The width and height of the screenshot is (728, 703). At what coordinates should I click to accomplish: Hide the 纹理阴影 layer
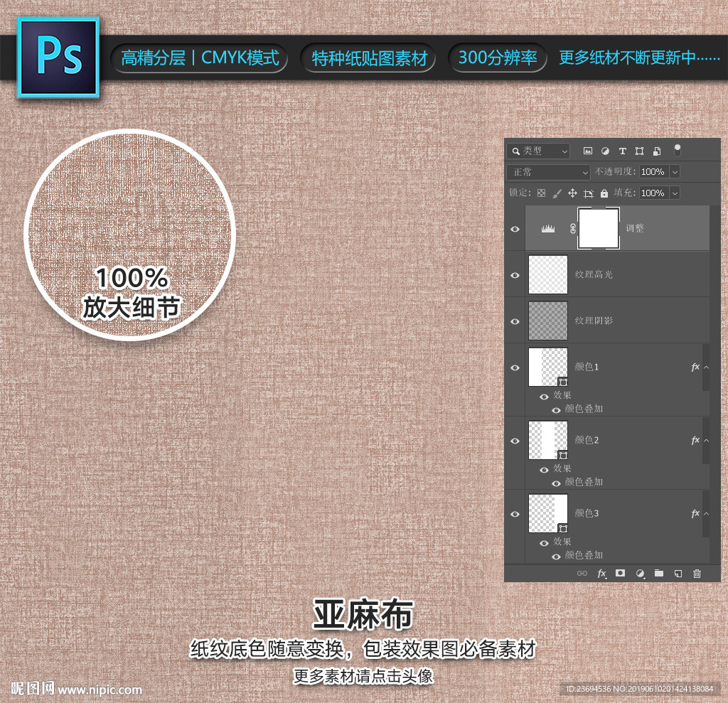[515, 321]
